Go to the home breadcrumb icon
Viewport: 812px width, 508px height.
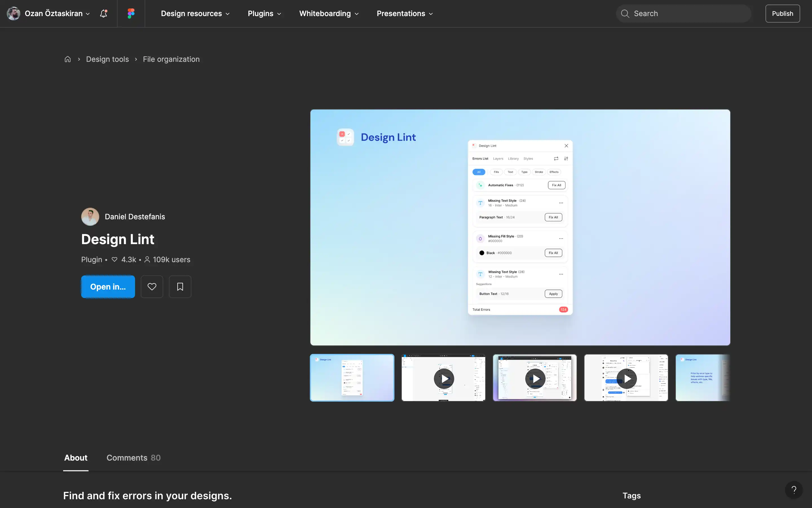67,59
